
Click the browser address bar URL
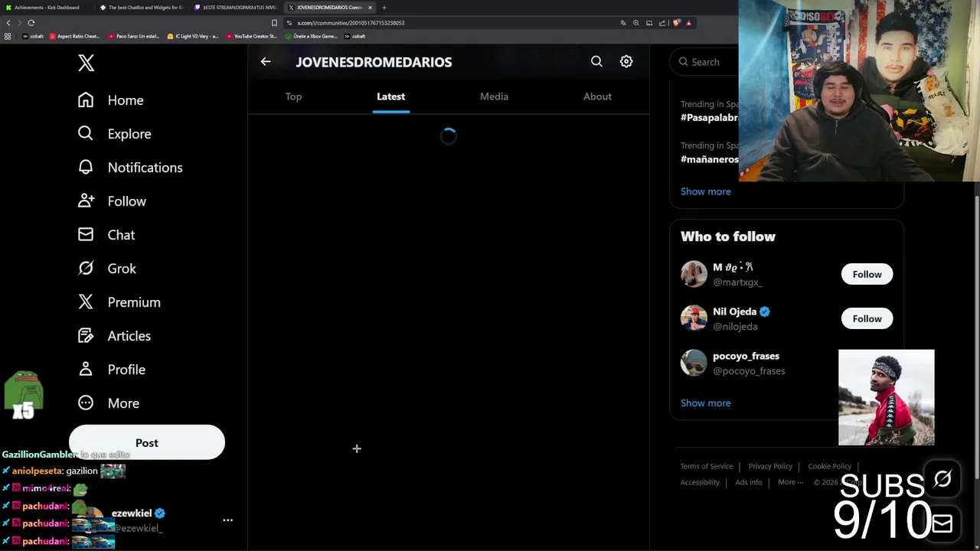(x=351, y=23)
